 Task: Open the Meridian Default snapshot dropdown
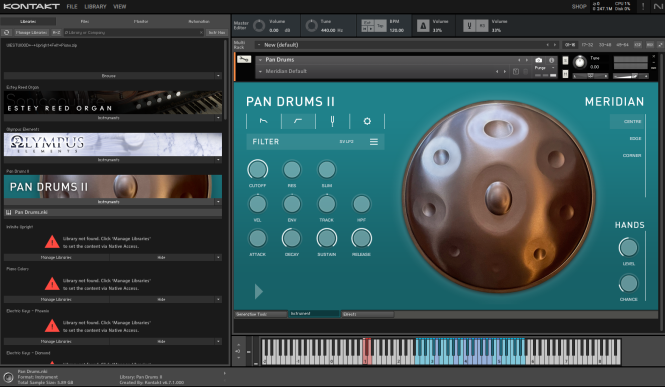coord(260,71)
